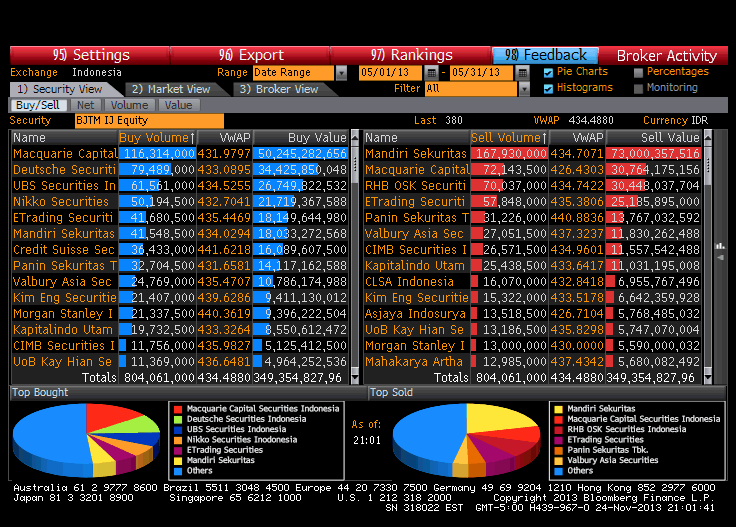
Task: Open the Settings menu
Action: (x=90, y=55)
